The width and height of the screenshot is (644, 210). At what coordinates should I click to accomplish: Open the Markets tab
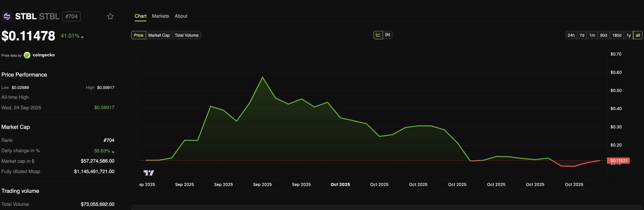pyautogui.click(x=160, y=16)
